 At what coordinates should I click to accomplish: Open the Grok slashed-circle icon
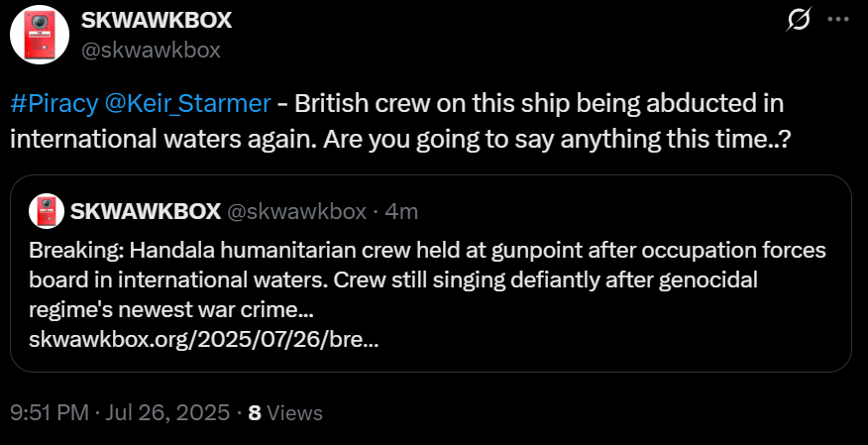pos(795,20)
